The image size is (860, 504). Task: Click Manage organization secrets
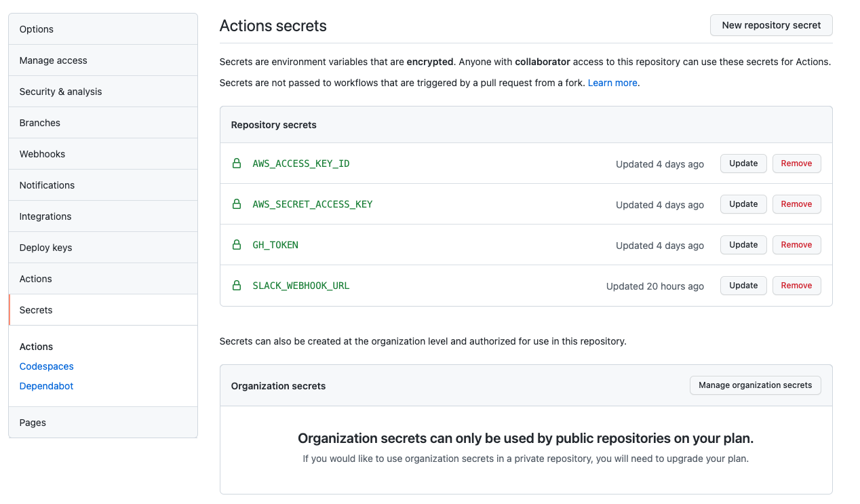click(x=755, y=385)
